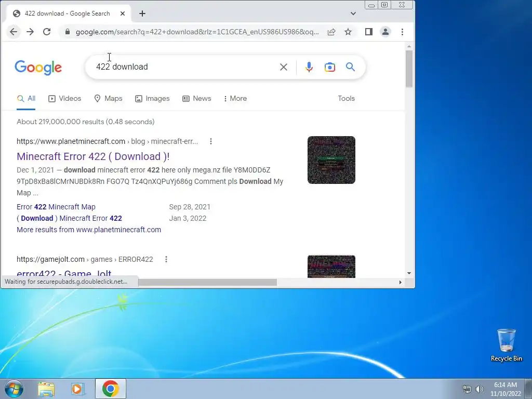Click the address bar URL text

point(197,32)
